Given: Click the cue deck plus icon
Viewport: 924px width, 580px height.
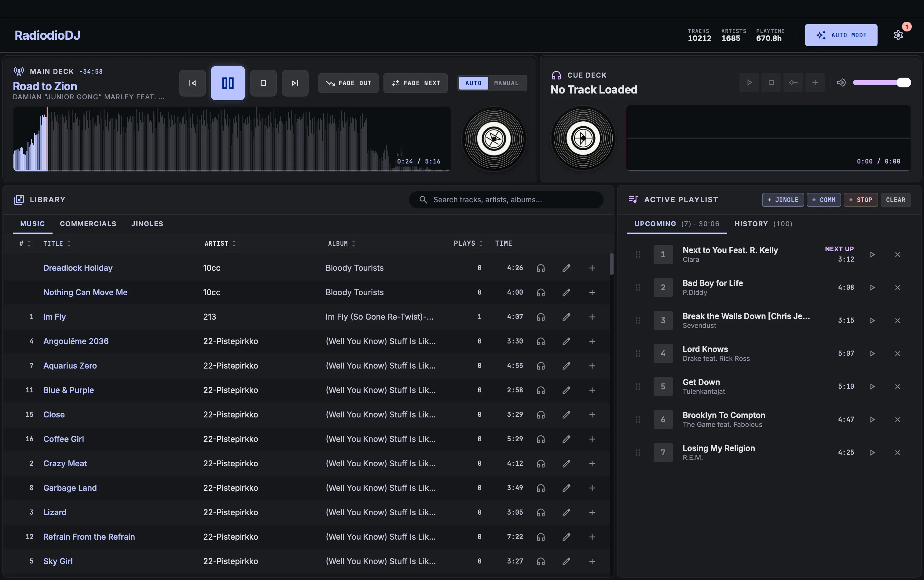Looking at the screenshot, I should point(815,83).
